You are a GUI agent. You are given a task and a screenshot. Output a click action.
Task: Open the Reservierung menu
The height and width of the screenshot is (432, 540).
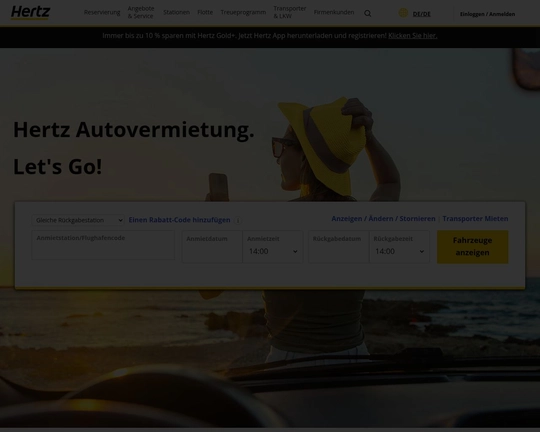pos(102,12)
